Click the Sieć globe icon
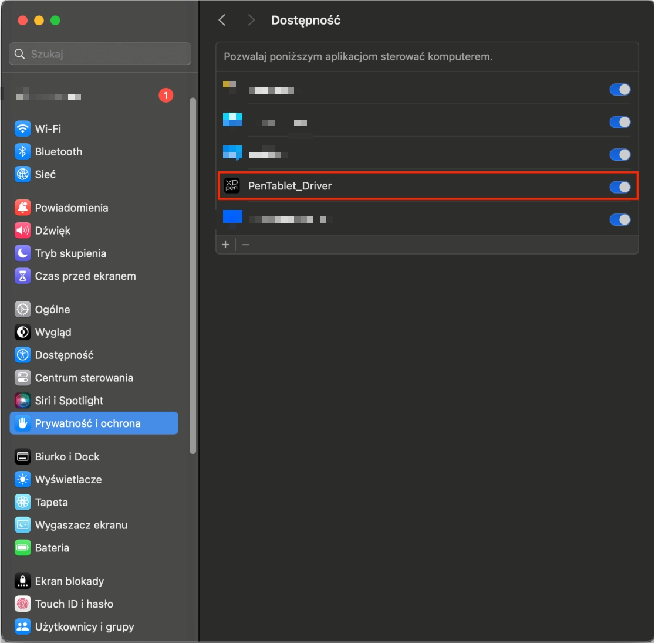 (x=22, y=174)
